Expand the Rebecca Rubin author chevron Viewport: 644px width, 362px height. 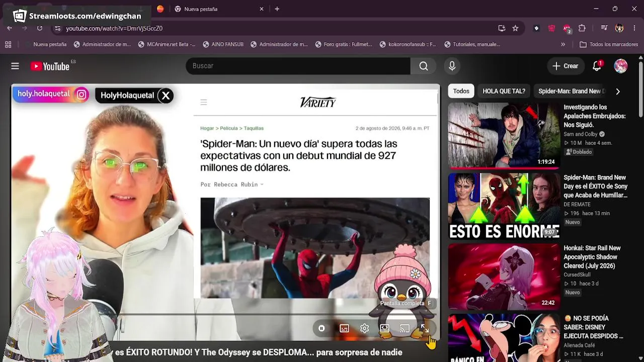click(x=262, y=185)
